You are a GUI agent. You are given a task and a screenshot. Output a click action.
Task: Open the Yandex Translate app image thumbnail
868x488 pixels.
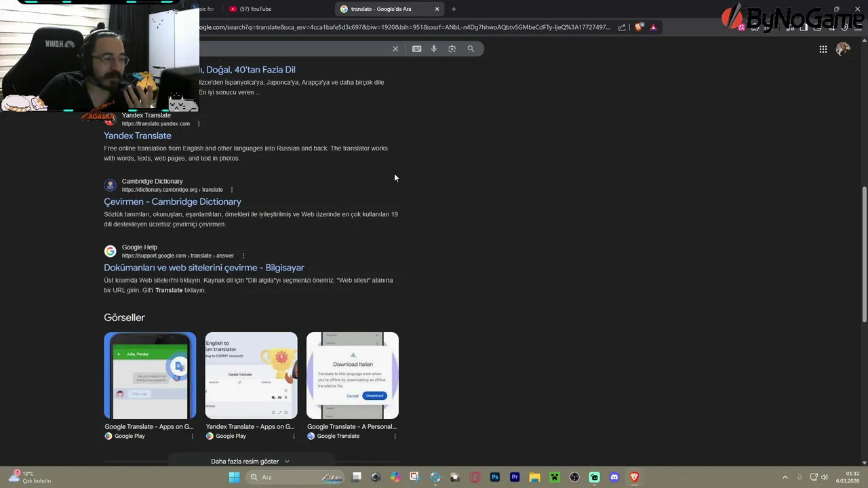point(251,375)
